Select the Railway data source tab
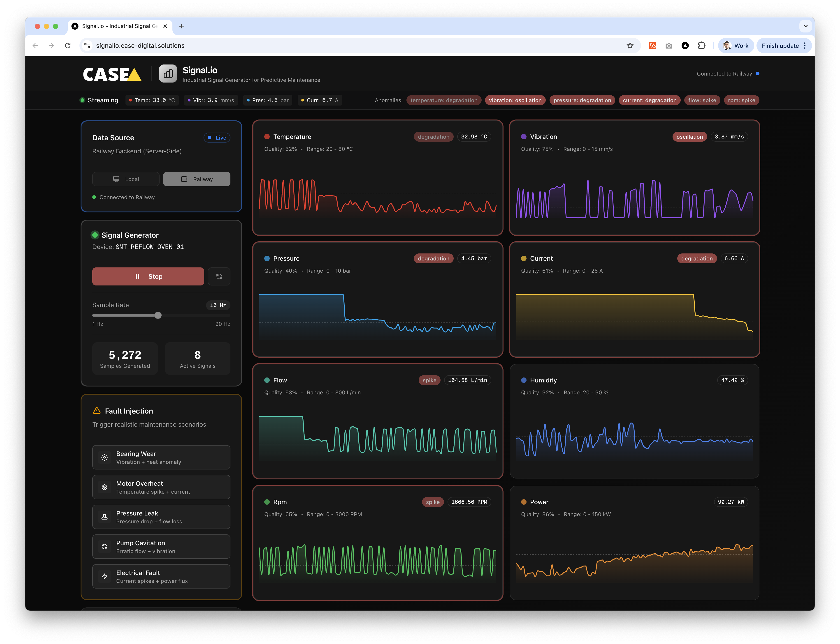Screen dimensions: 840x644 tap(196, 179)
